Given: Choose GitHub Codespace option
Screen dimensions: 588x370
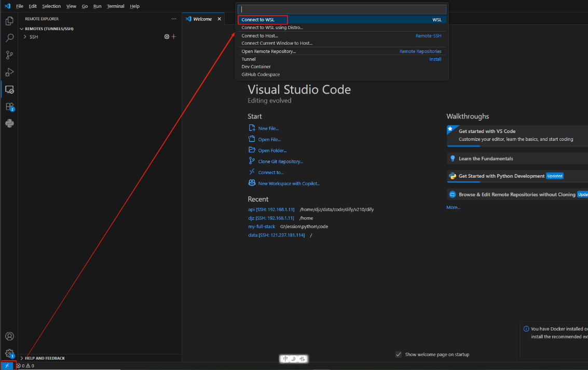Looking at the screenshot, I should click(342, 74).
